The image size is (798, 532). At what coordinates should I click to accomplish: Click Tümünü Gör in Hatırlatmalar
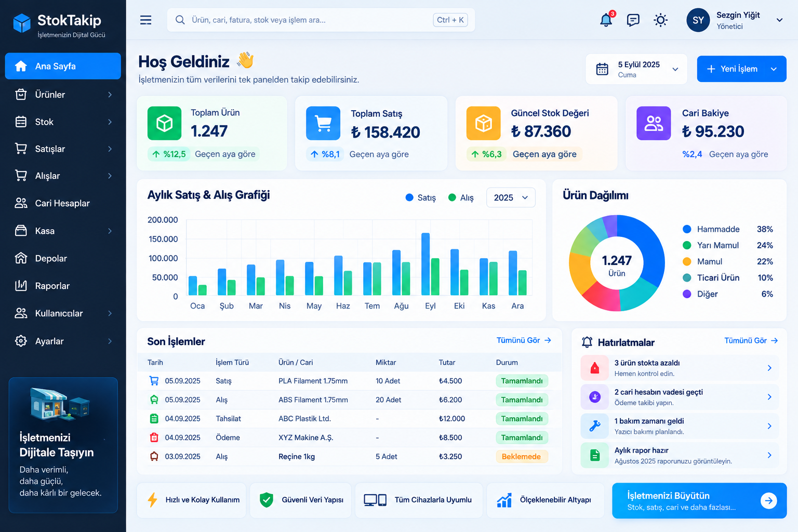click(x=751, y=340)
